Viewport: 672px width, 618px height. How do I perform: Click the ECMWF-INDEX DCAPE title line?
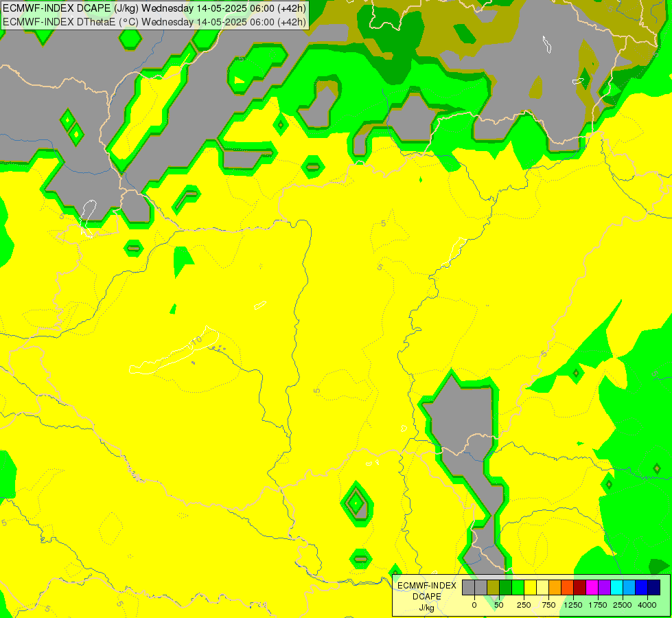154,8
